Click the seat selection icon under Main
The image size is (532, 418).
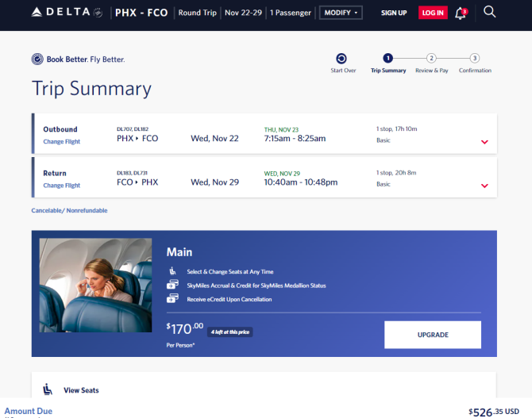[x=172, y=271]
